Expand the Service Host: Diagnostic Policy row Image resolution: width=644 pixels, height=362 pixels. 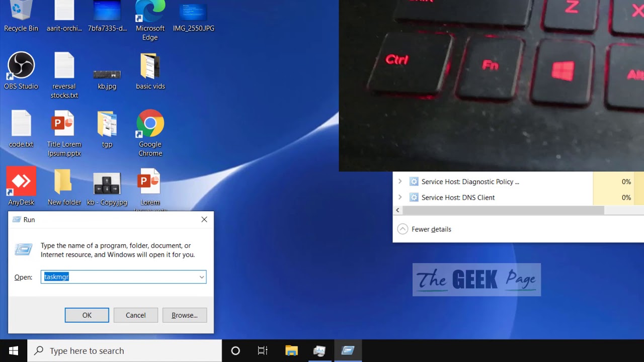point(400,182)
